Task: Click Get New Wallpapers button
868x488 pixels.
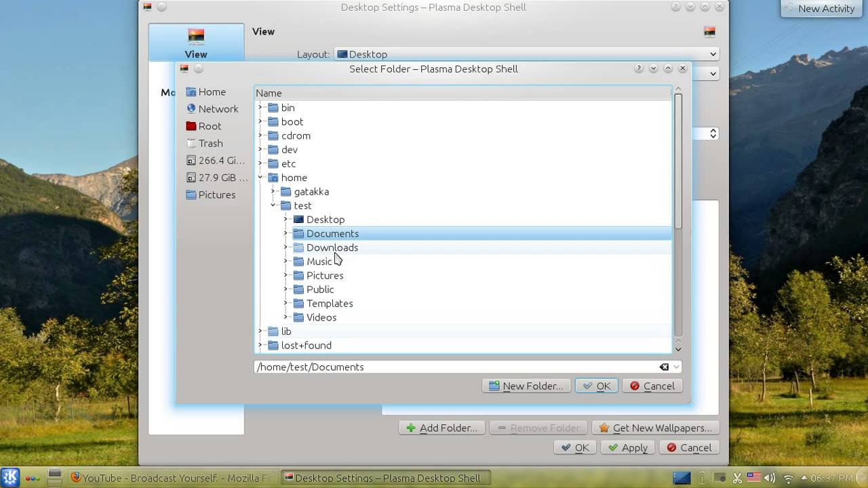Action: [x=656, y=428]
